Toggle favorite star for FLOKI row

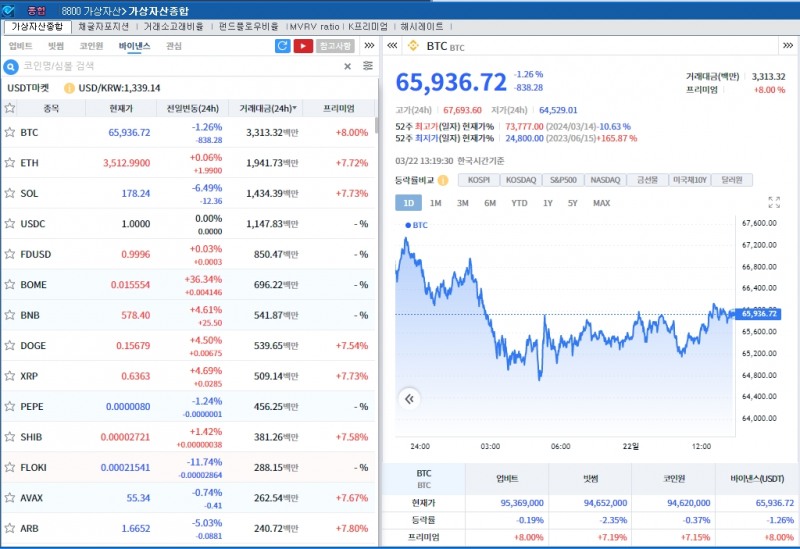coord(10,467)
